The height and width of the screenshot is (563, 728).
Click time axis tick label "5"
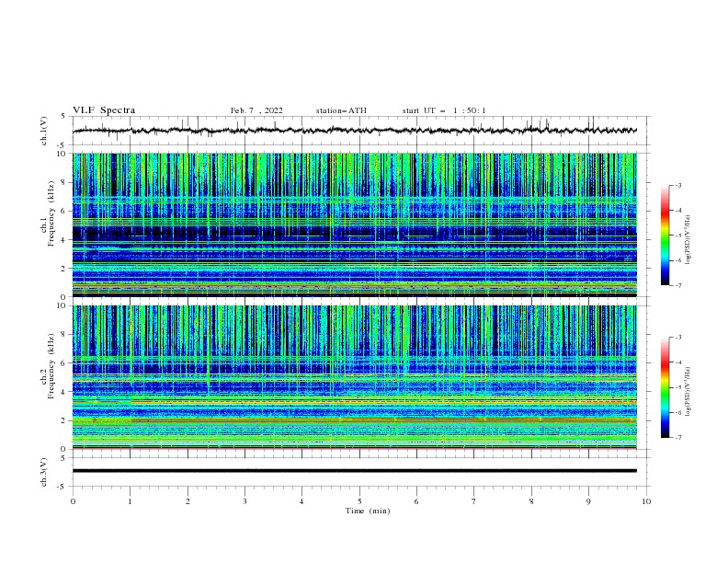tap(359, 501)
